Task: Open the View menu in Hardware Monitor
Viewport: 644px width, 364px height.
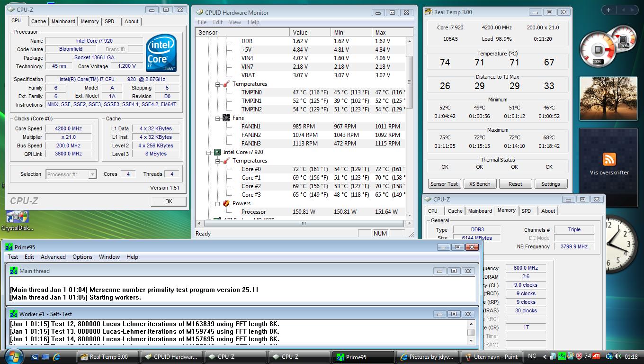Action: pos(235,22)
